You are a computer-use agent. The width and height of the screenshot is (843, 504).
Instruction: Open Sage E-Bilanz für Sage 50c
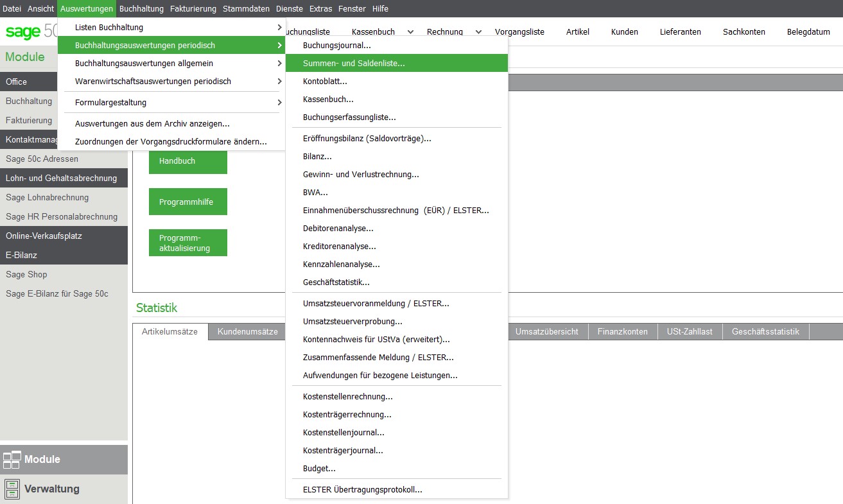64,293
